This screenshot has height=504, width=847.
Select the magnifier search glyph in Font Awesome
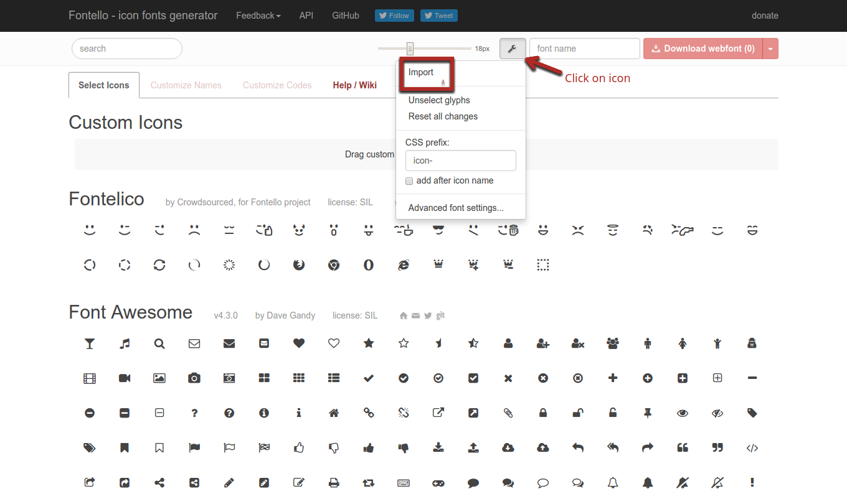click(159, 343)
